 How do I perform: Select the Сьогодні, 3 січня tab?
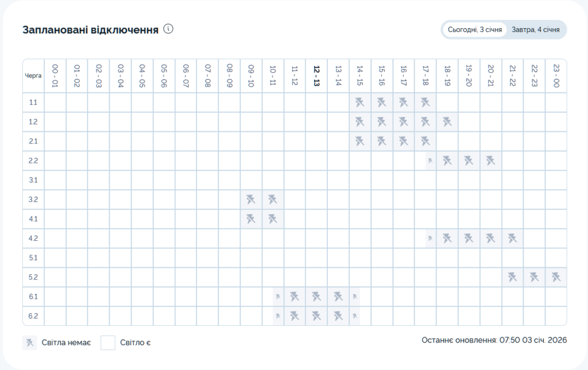coord(475,30)
